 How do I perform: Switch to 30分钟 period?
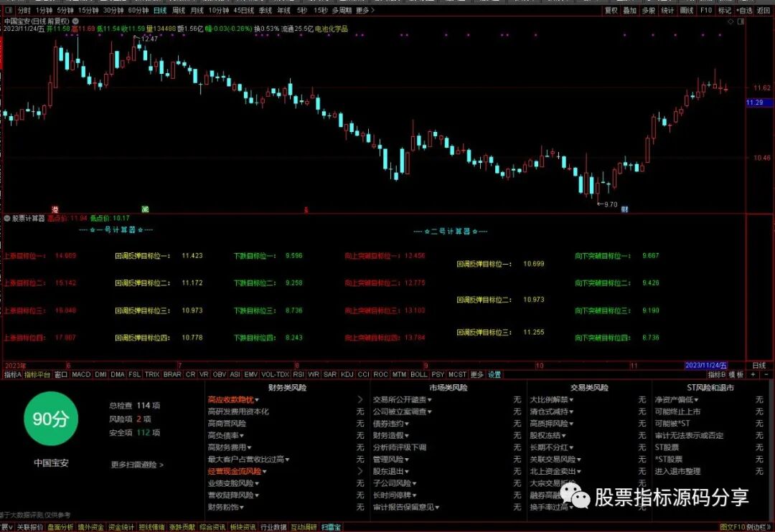tap(113, 10)
